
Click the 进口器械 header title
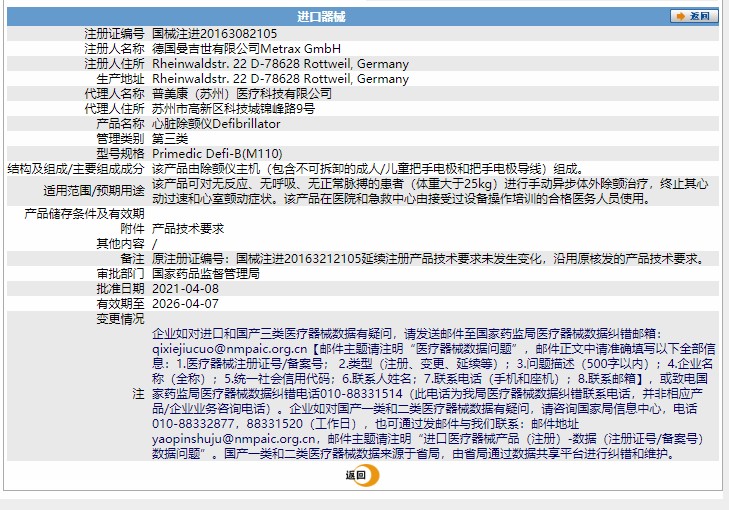point(321,17)
